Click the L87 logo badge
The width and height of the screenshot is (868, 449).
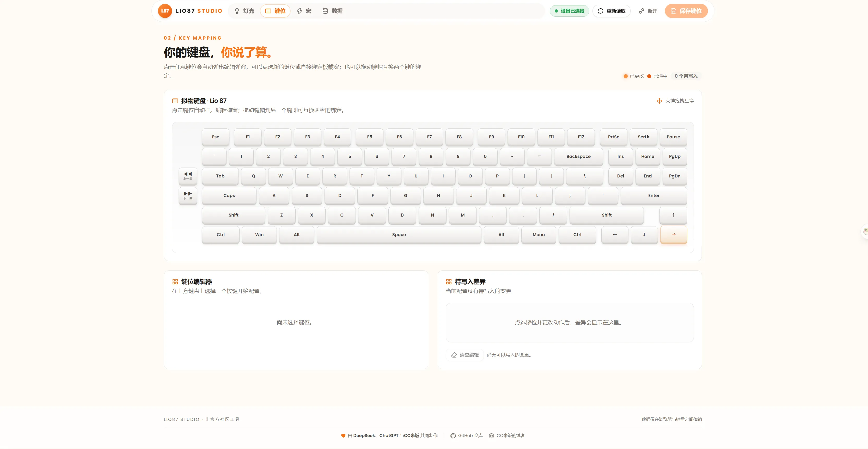[x=165, y=11]
